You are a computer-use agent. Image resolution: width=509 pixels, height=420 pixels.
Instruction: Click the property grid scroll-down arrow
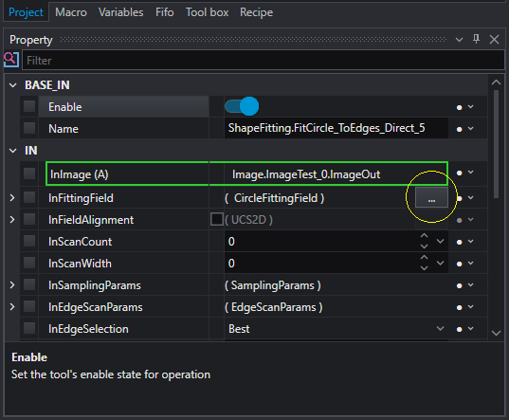pyautogui.click(x=496, y=333)
